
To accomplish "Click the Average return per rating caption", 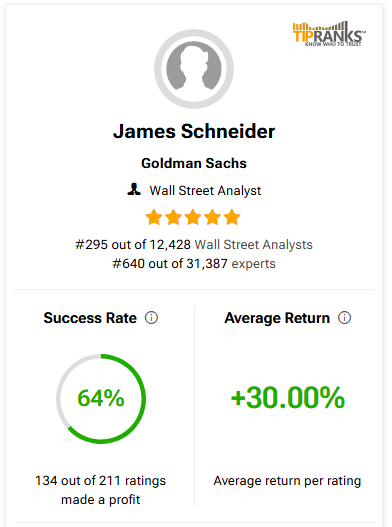I will [x=287, y=481].
